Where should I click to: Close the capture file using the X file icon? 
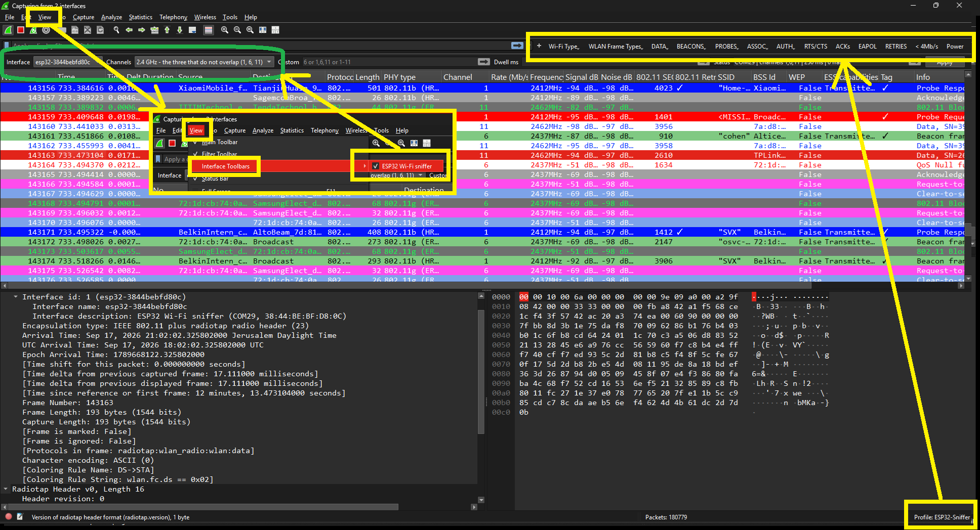click(88, 30)
